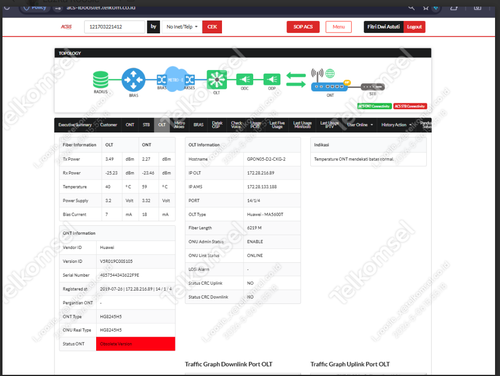This screenshot has width=500, height=376.
Task: Click the SOP ACS button
Action: 303,27
